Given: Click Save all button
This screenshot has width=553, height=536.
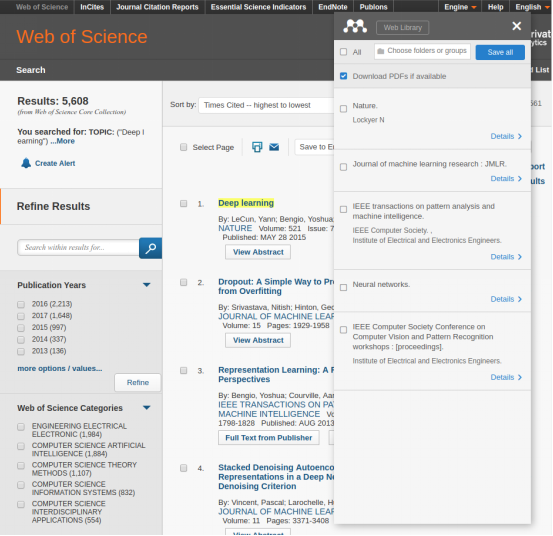Looking at the screenshot, I should pyautogui.click(x=500, y=52).
